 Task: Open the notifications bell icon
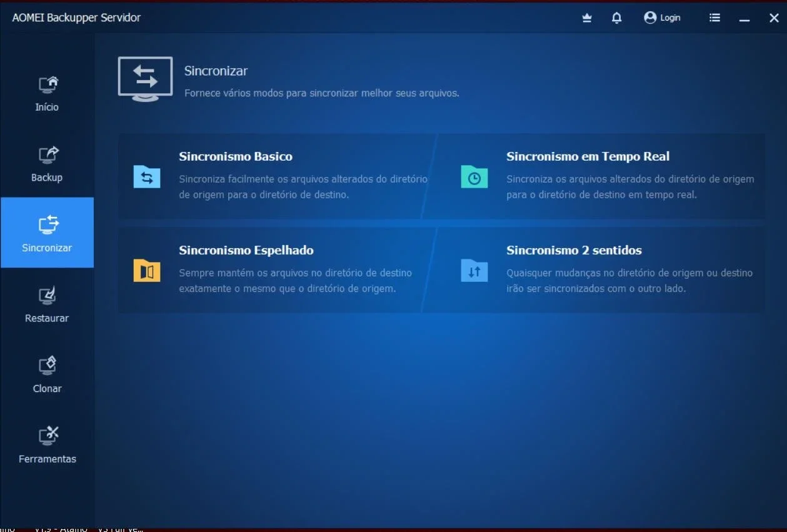[617, 18]
